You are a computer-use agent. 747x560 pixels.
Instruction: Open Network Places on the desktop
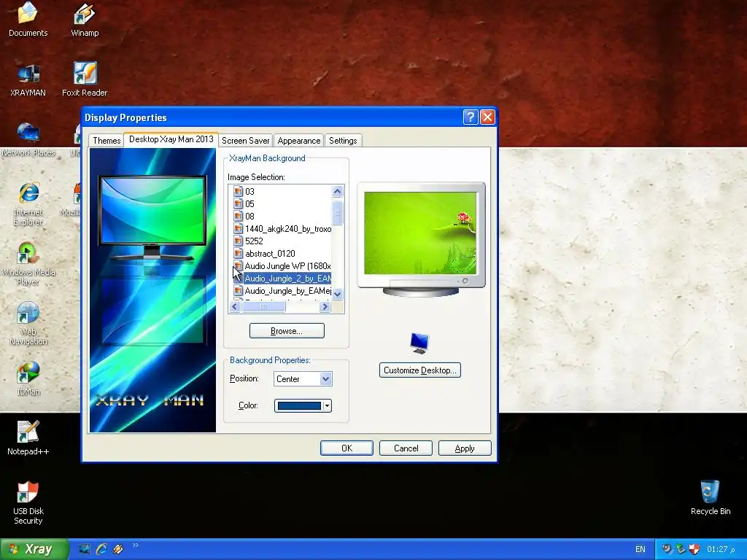[x=28, y=139]
